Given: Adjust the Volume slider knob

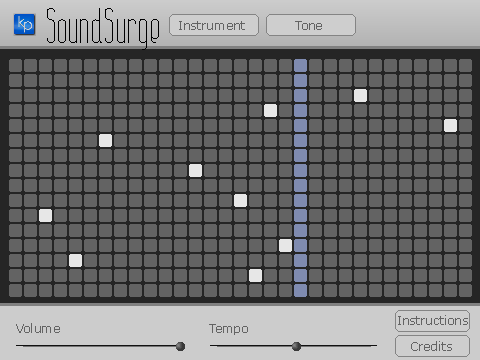Looking at the screenshot, I should [180, 346].
